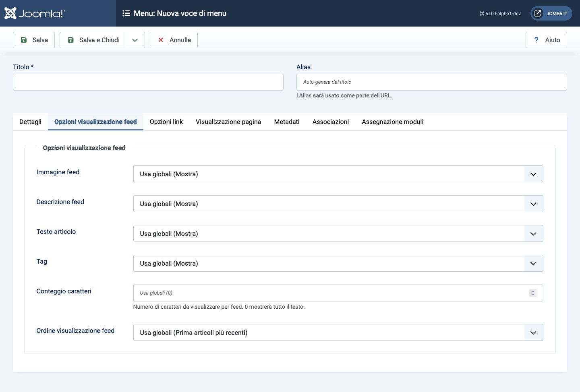Screen dimensions: 580x392
Task: Click the Tag label
Action: 42,261
